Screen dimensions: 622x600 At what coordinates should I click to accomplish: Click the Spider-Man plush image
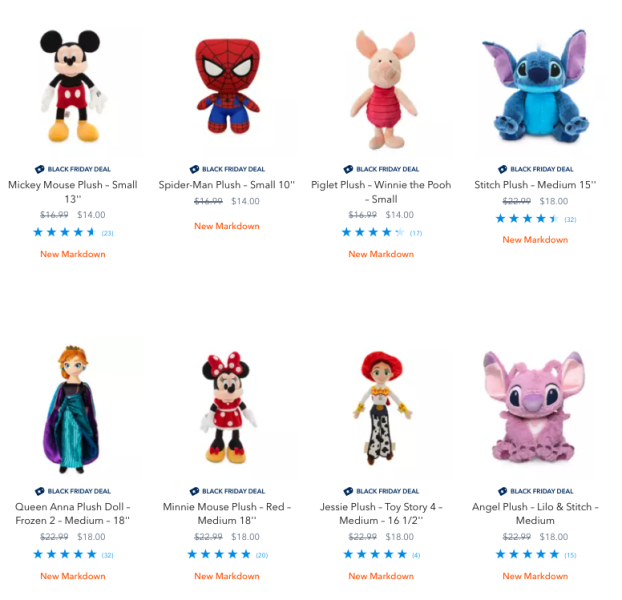226,87
